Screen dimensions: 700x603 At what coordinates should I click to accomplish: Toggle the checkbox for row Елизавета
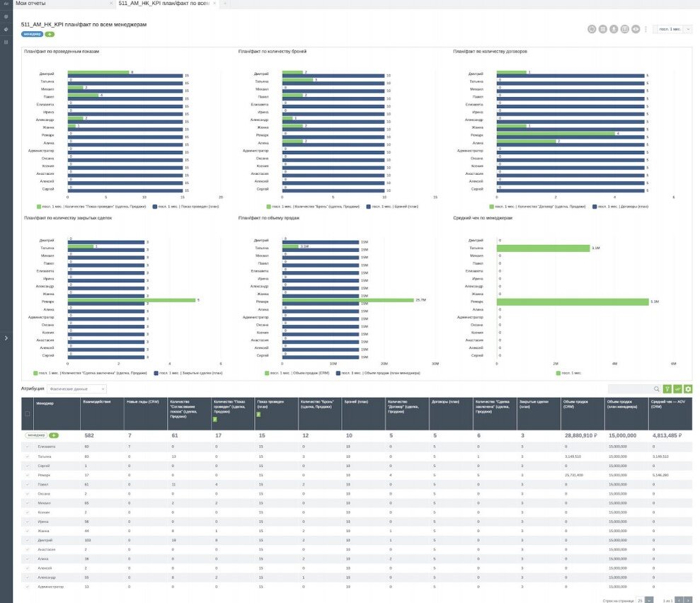click(27, 447)
